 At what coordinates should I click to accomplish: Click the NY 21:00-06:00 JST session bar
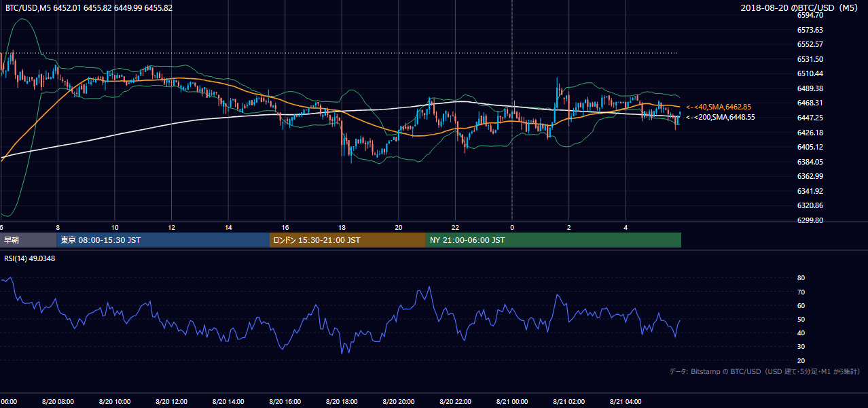click(554, 240)
